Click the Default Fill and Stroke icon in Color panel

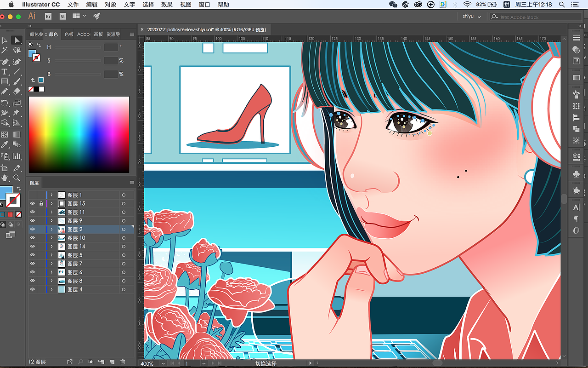tap(31, 45)
